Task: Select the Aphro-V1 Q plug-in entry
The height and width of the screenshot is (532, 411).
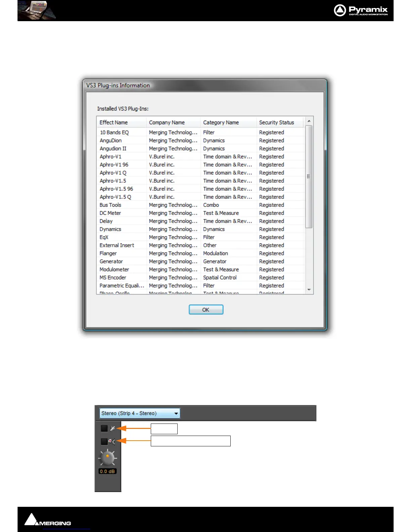Action: (x=201, y=173)
